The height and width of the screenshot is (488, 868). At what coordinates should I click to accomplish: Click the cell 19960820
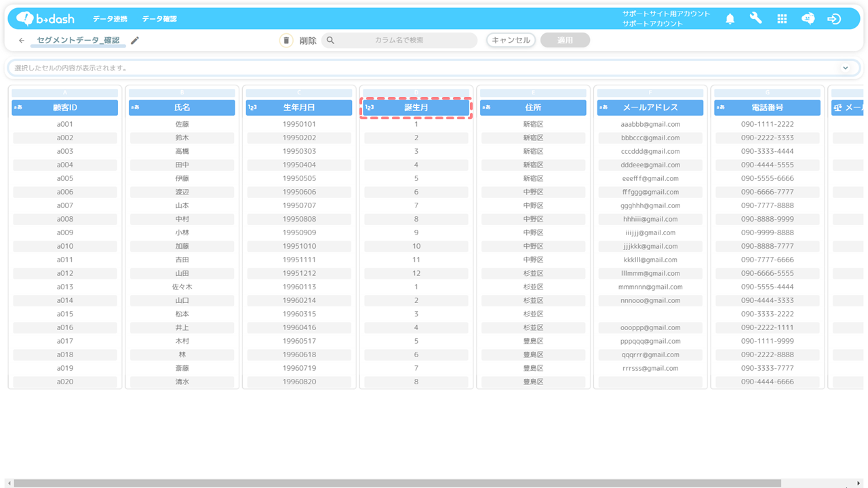299,382
